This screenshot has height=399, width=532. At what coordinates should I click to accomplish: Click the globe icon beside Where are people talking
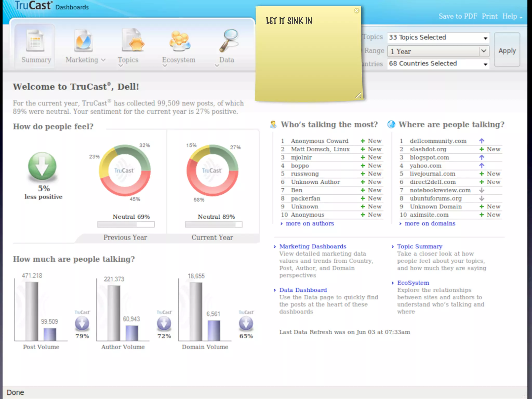[391, 124]
